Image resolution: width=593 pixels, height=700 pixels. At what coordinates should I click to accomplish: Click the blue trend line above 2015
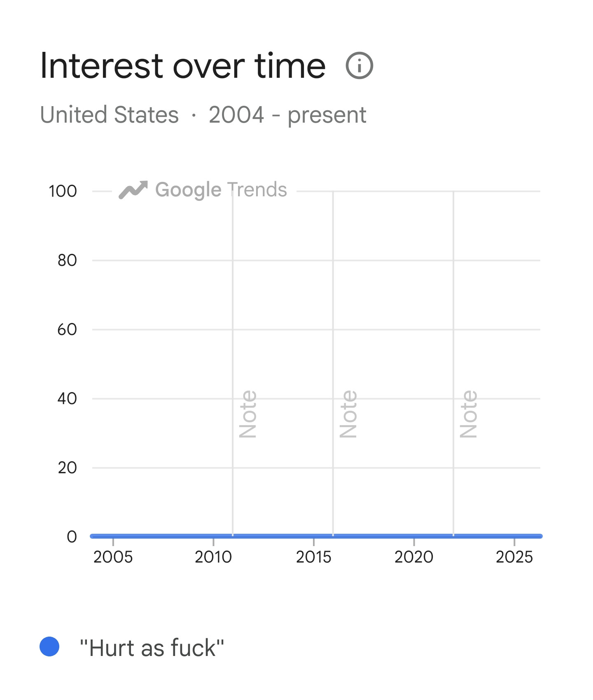[314, 536]
